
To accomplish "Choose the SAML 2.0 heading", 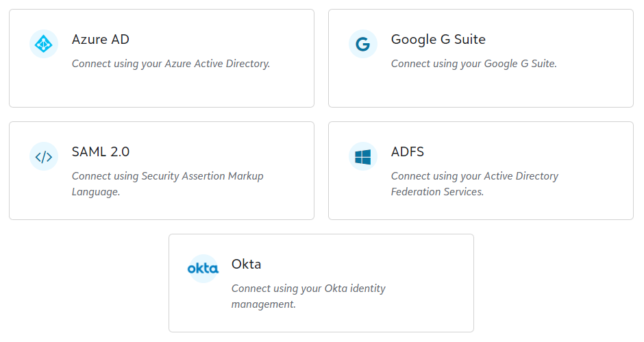I will click(101, 152).
